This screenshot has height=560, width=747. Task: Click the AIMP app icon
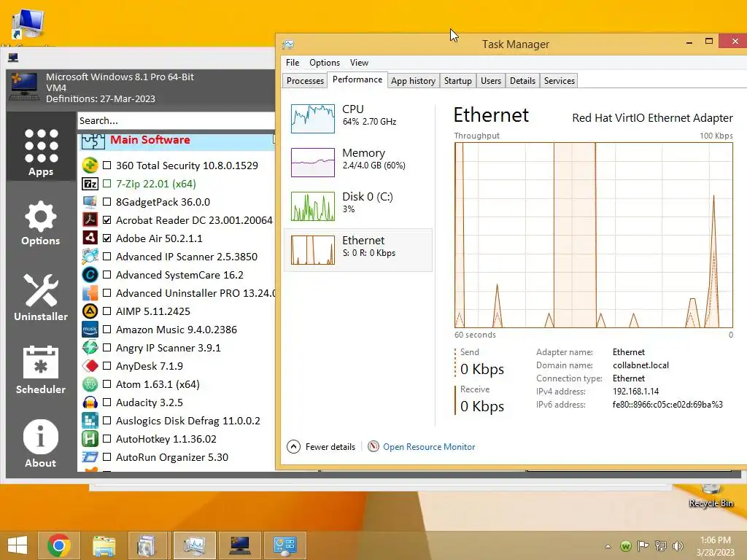click(90, 311)
